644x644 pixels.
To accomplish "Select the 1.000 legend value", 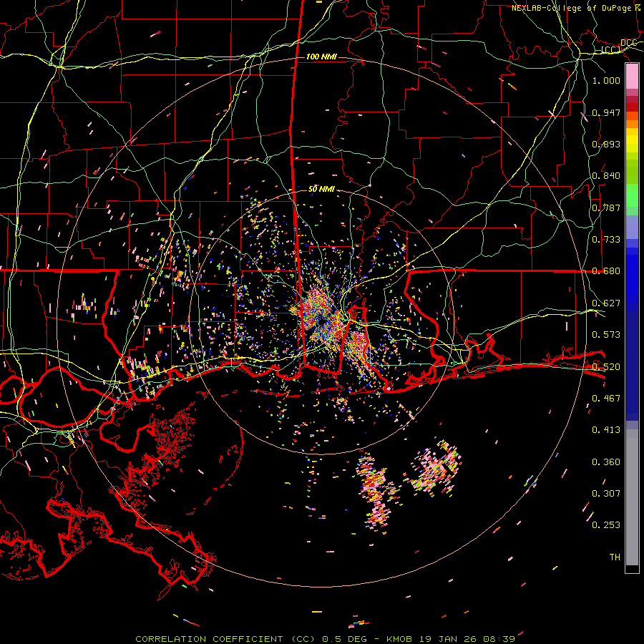I will tap(606, 80).
